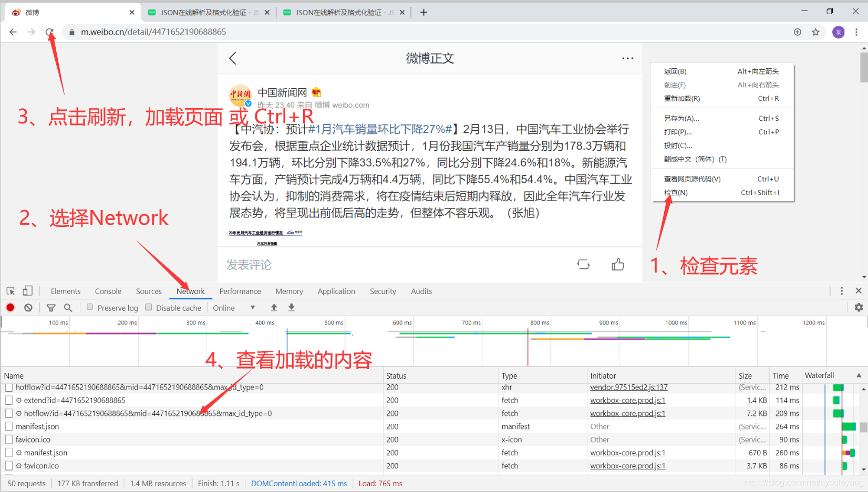Activate DevTools inspect element picker
Viewport: 868px width, 492px height.
pos(11,291)
